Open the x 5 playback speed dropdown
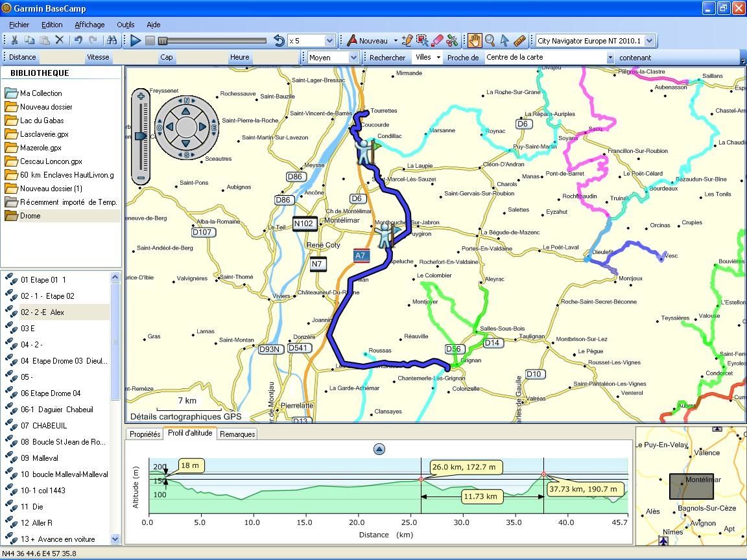747x560 pixels. point(329,40)
